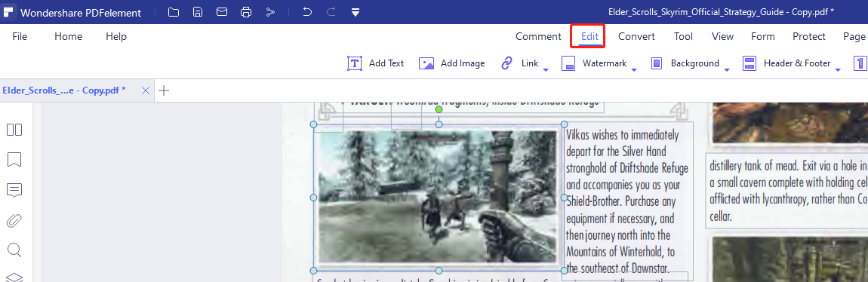Image resolution: width=868 pixels, height=282 pixels.
Task: Switch to the Form tab
Action: click(763, 36)
